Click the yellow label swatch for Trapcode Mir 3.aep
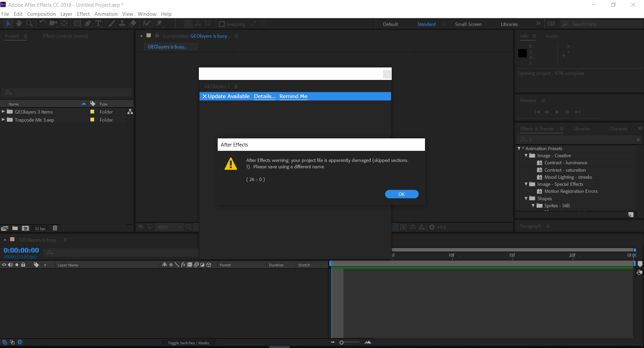Image resolution: width=644 pixels, height=348 pixels. pyautogui.click(x=92, y=120)
